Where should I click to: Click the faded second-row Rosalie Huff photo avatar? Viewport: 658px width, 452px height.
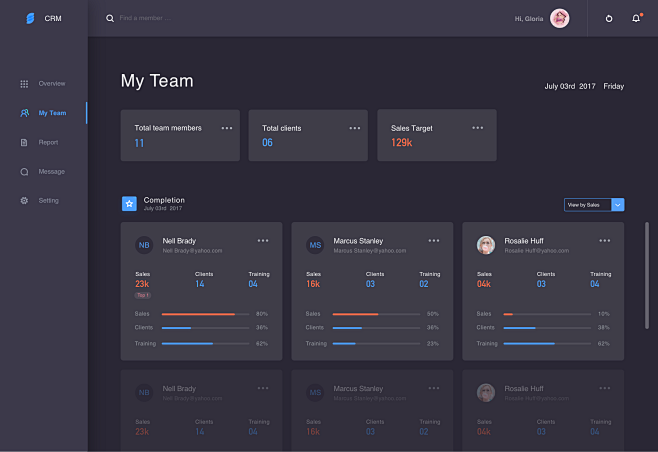[x=486, y=393]
